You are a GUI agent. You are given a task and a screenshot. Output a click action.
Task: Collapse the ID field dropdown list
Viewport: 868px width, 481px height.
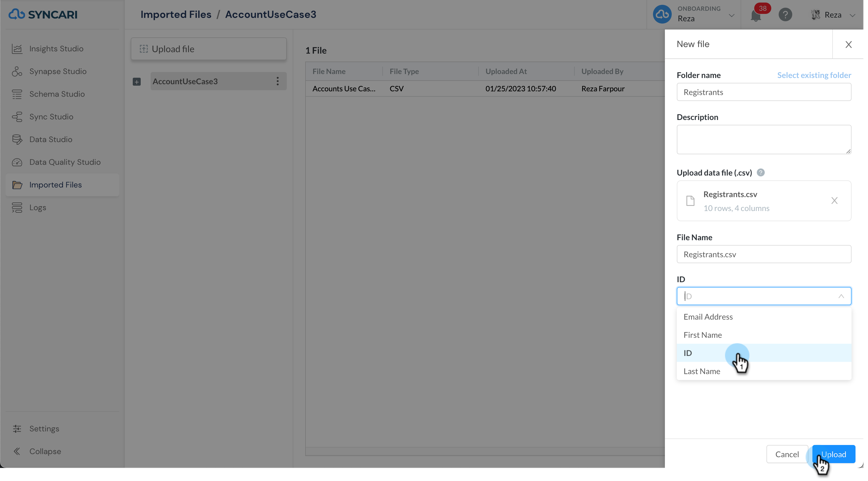841,296
